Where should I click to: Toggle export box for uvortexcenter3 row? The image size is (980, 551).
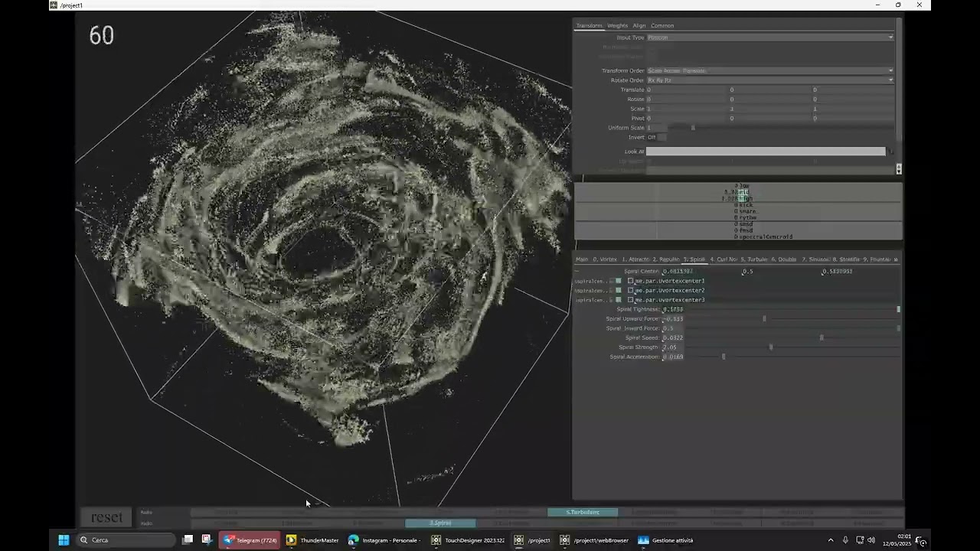coord(631,300)
